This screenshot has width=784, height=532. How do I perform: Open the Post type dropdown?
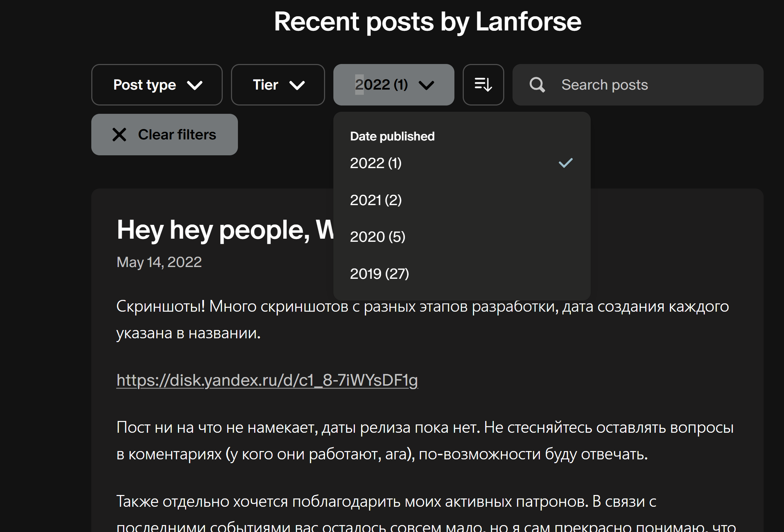(157, 85)
